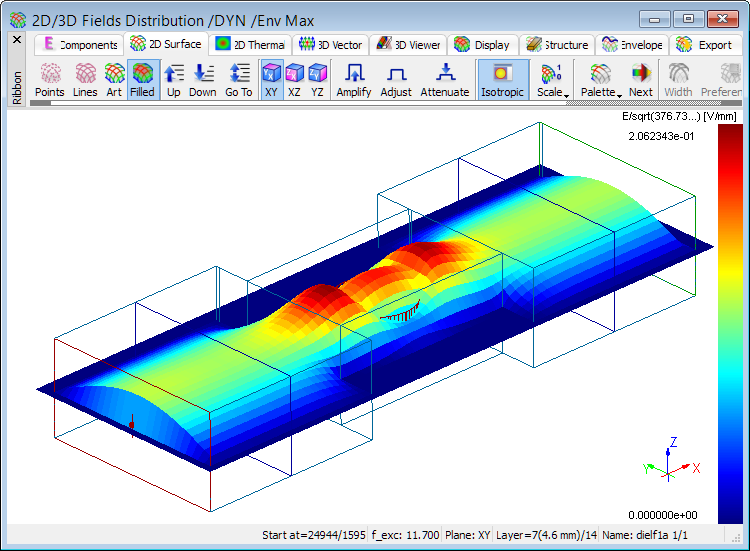This screenshot has width=750, height=551.
Task: Switch to the XZ plane view
Action: (295, 80)
